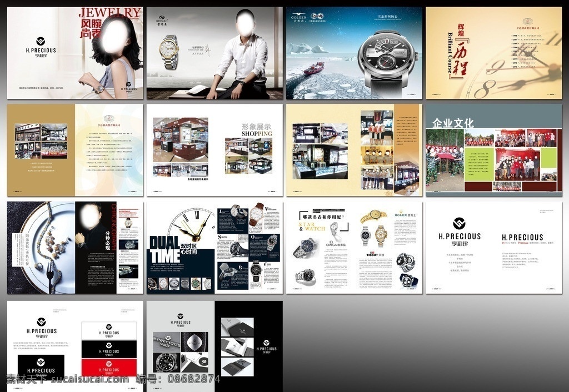Click the olive green text box on 企业文化 page

479,164
